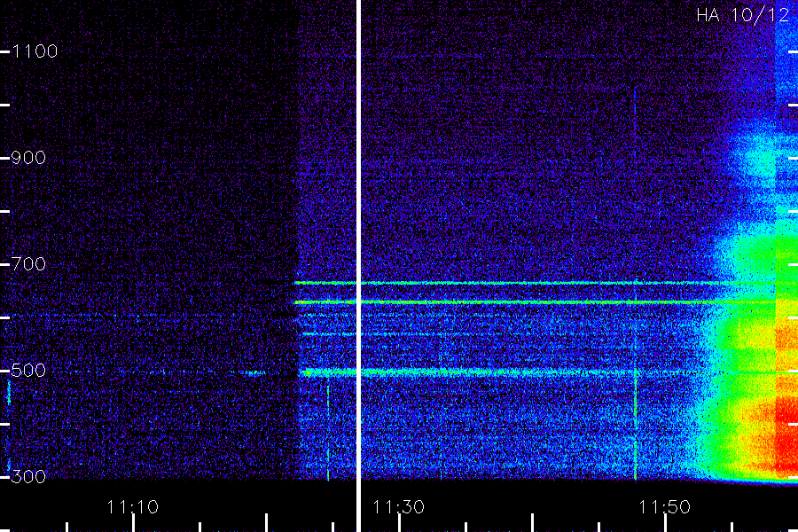Click the 11:50 time axis label
Screen dimensions: 798x532
pos(664,507)
